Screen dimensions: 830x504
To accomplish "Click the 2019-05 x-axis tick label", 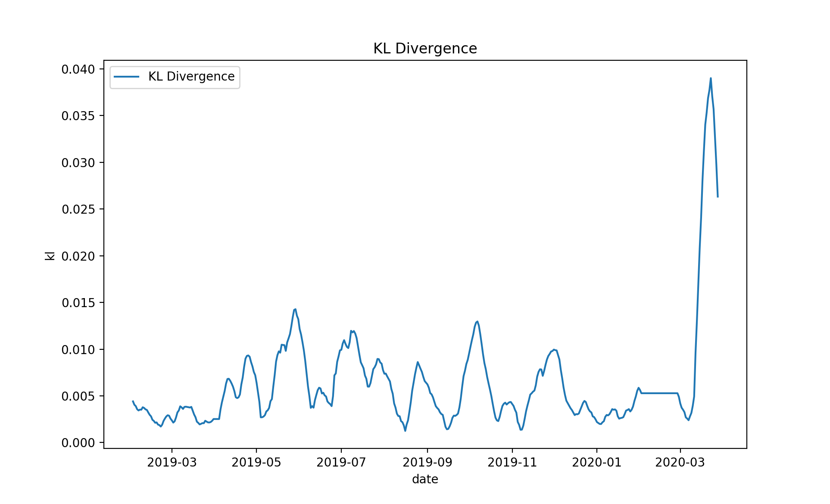I will (256, 463).
